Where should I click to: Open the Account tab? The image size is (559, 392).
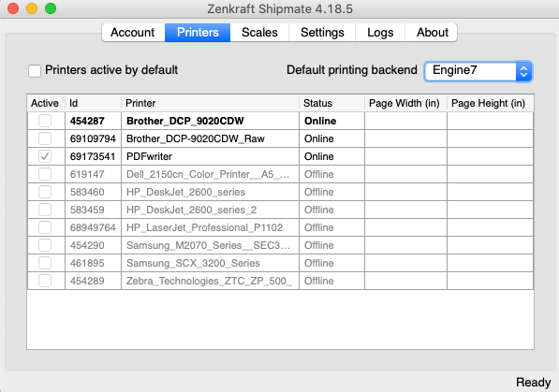pyautogui.click(x=133, y=33)
